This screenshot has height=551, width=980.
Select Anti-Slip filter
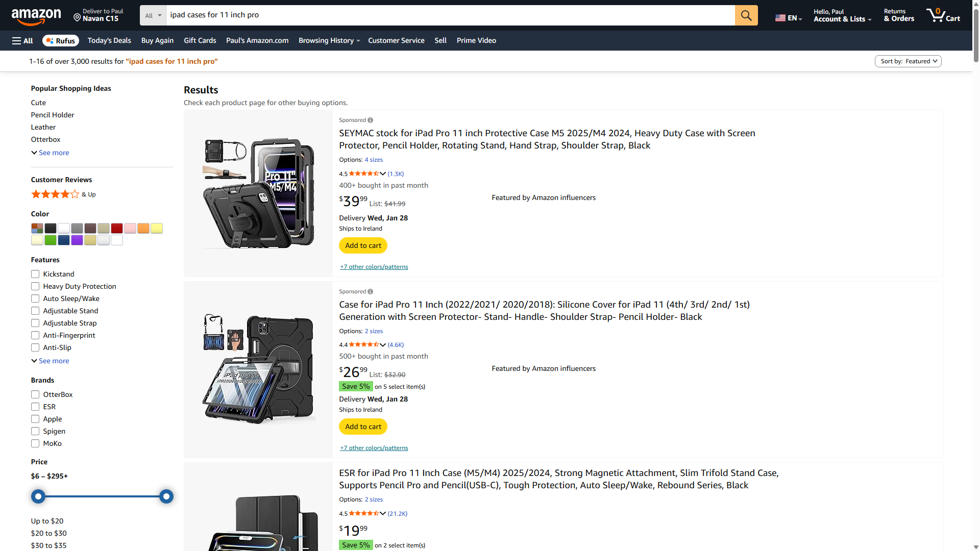click(35, 348)
